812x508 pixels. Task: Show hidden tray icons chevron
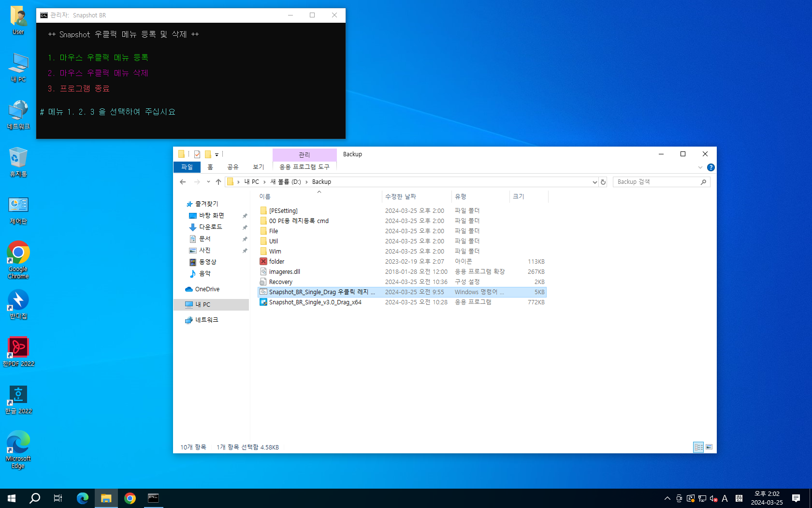tap(667, 498)
